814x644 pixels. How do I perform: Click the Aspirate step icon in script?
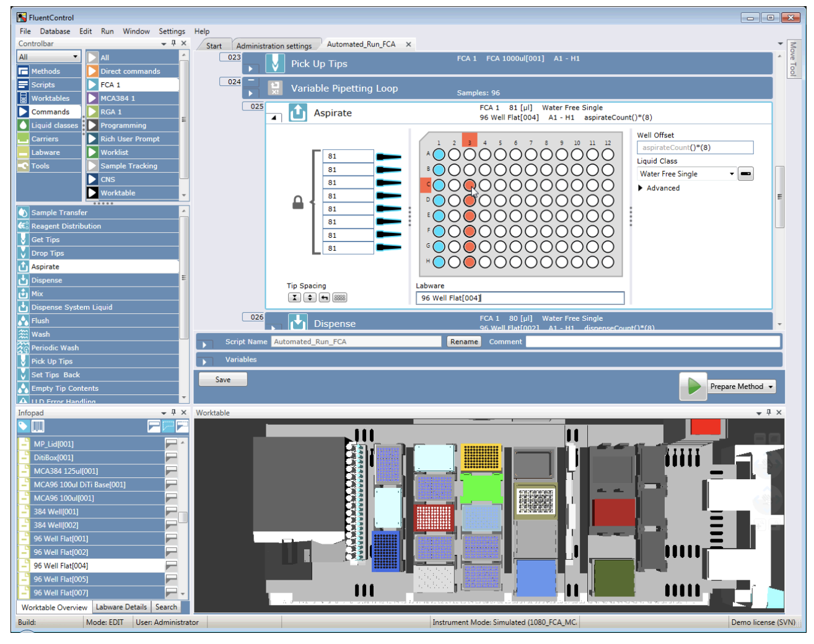(298, 113)
